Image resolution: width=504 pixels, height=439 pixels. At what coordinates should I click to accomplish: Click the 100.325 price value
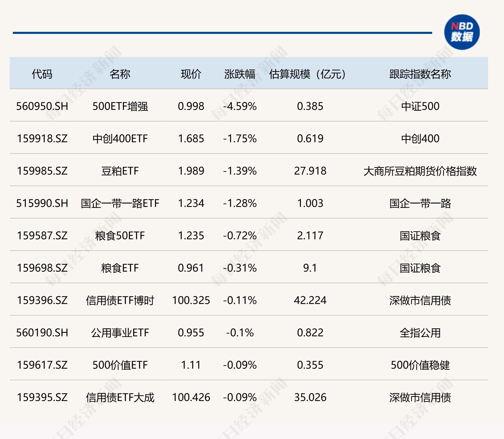tap(191, 301)
